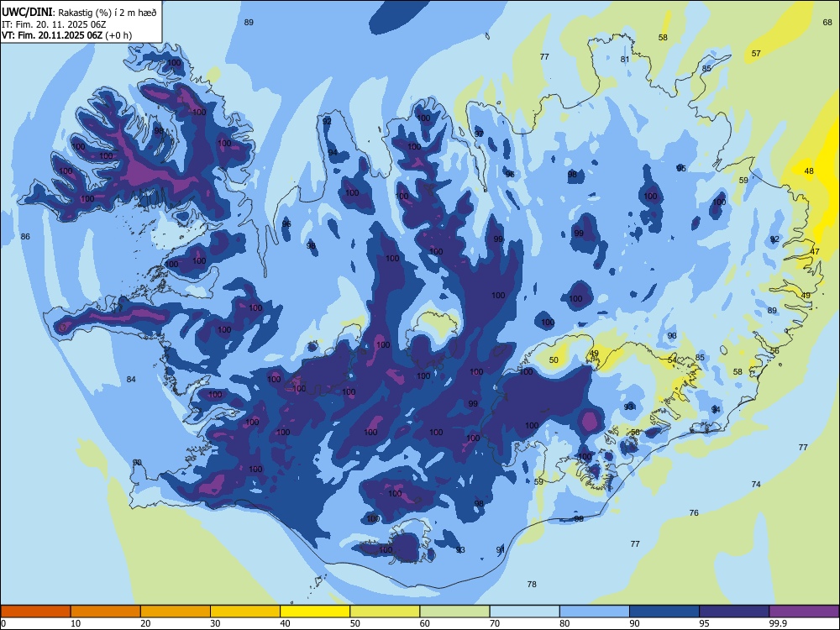Click the 30-40 gold legend swatch
This screenshot has width=840, height=630.
click(245, 612)
